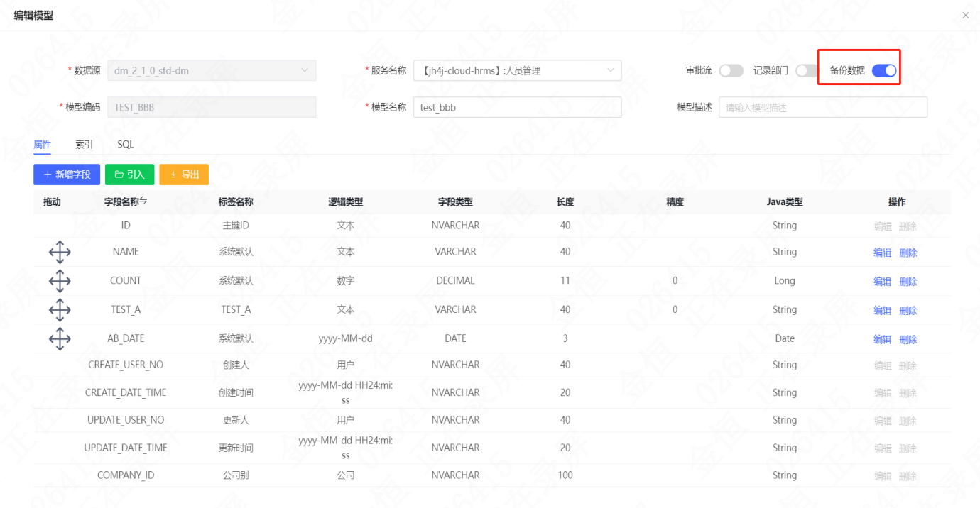The width and height of the screenshot is (980, 508).
Task: Click the 字段名称 column header
Action: [121, 201]
